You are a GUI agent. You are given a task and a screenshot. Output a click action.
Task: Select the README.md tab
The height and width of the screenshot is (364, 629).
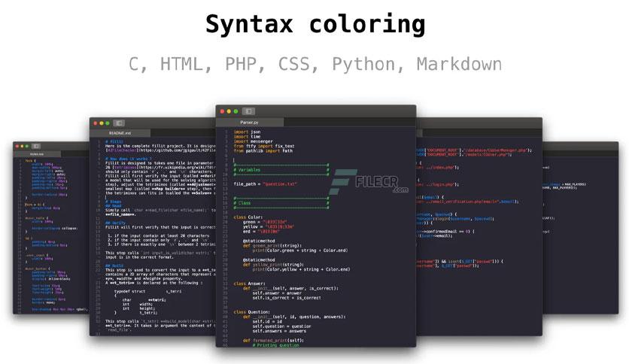[x=120, y=133]
